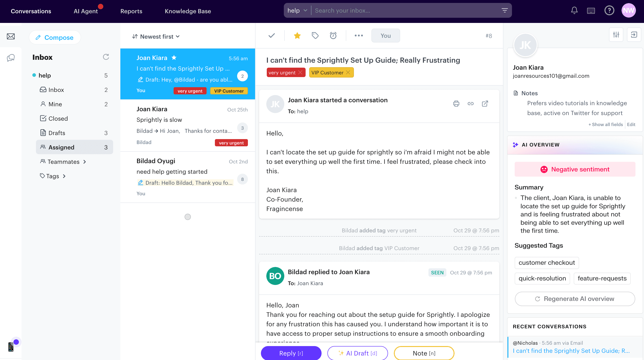Open notifications via the bell icon
The image size is (644, 360).
click(574, 11)
